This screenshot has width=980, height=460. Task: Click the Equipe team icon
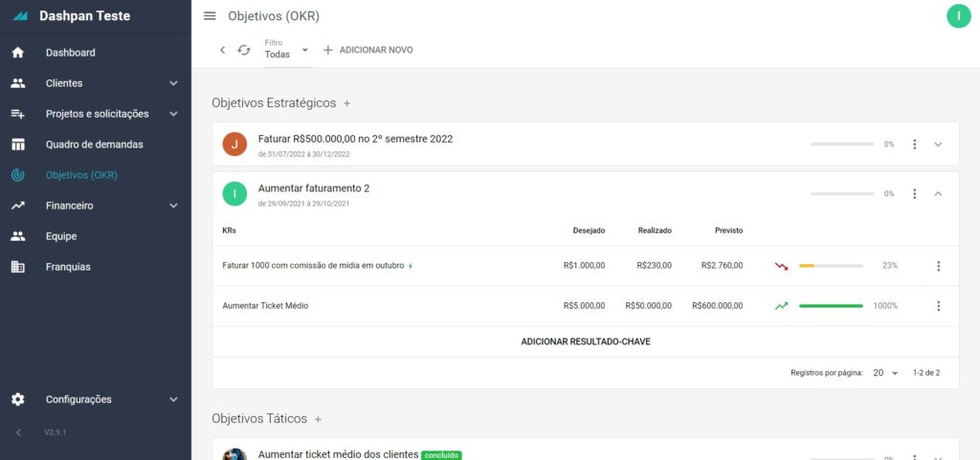18,236
